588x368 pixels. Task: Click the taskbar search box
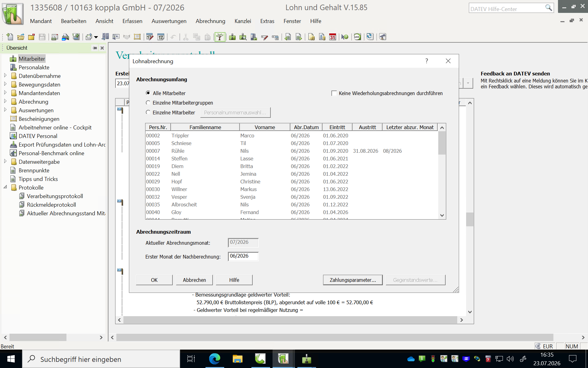tap(101, 359)
